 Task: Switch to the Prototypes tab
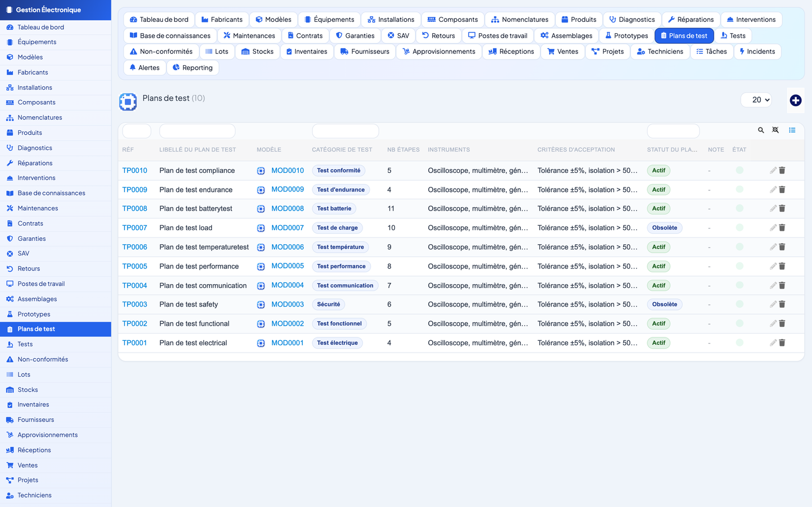click(x=626, y=35)
